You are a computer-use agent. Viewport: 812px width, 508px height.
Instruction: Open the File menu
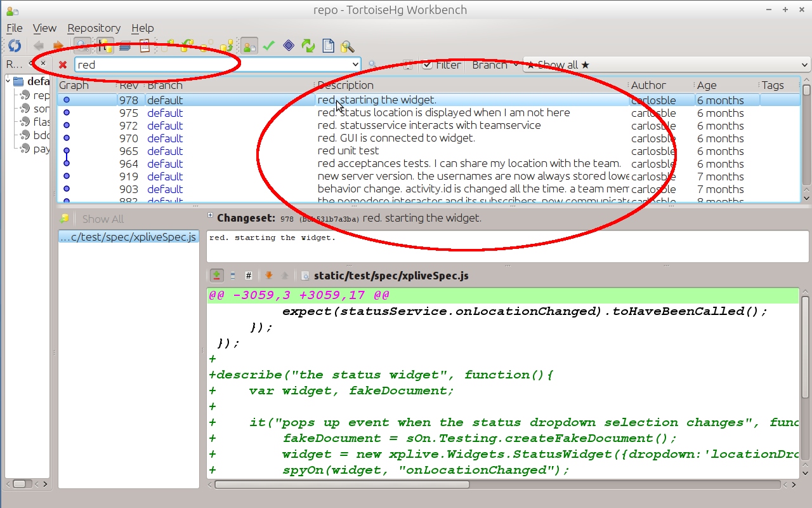pyautogui.click(x=14, y=28)
